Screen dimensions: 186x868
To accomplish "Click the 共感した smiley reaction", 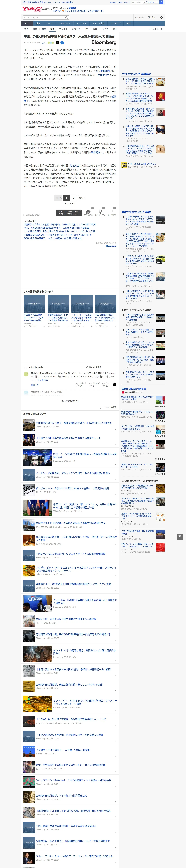I will pyautogui.click(x=77, y=385).
